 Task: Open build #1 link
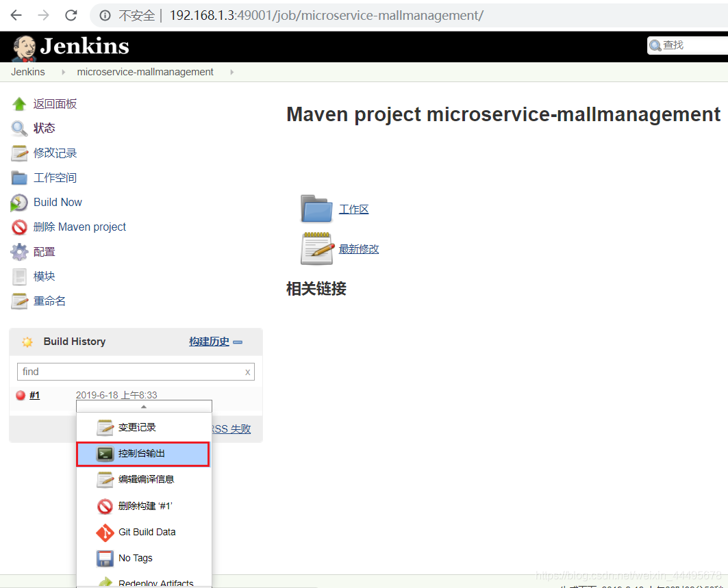[35, 396]
